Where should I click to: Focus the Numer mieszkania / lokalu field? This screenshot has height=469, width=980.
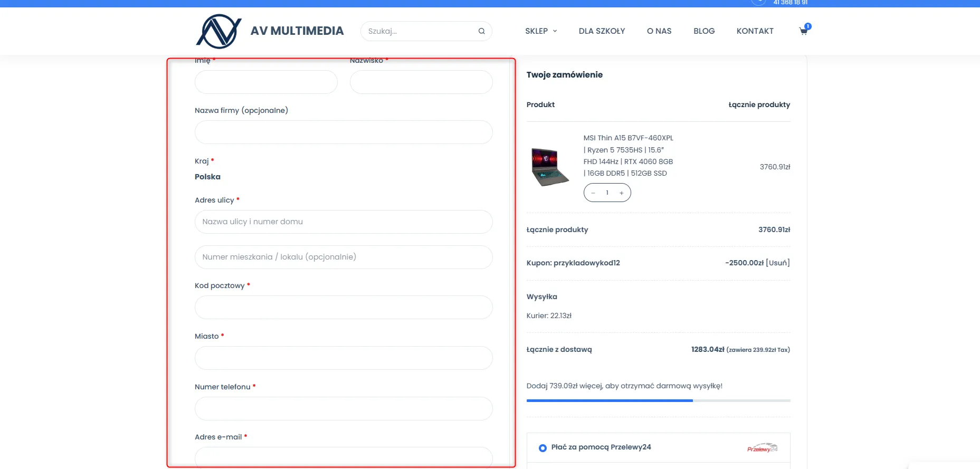[x=344, y=257]
